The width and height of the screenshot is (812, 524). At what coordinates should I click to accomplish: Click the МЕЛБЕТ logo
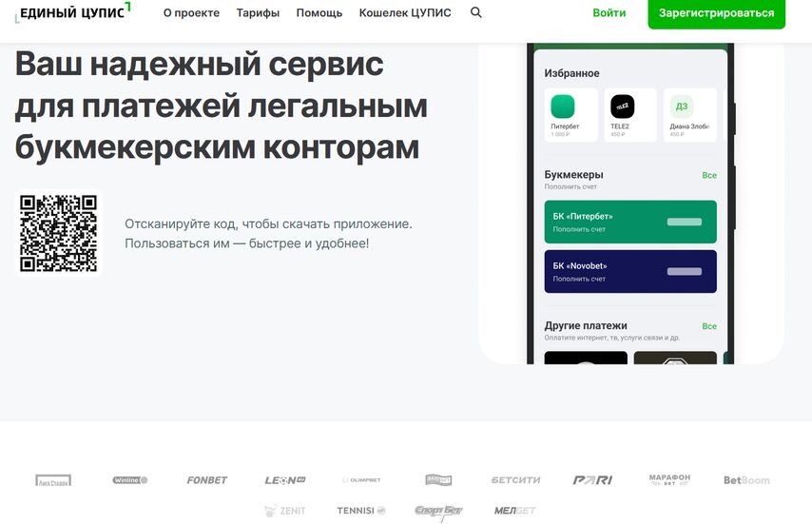click(514, 511)
